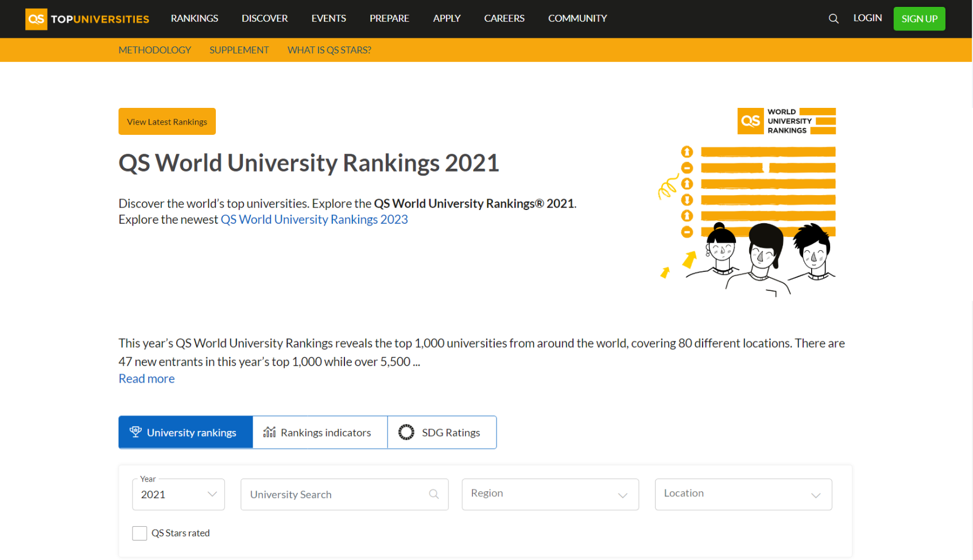This screenshot has width=973, height=560.
Task: Click the green Sign Up button
Action: pyautogui.click(x=919, y=19)
